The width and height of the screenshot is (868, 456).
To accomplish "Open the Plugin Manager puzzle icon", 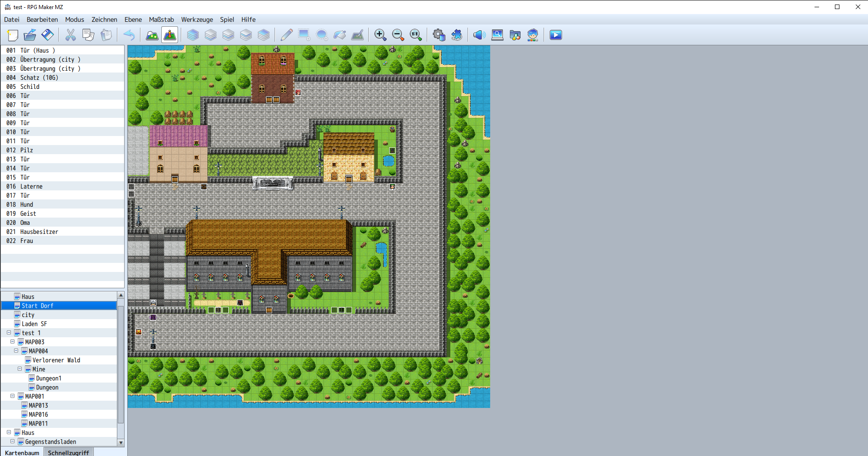I will point(456,35).
